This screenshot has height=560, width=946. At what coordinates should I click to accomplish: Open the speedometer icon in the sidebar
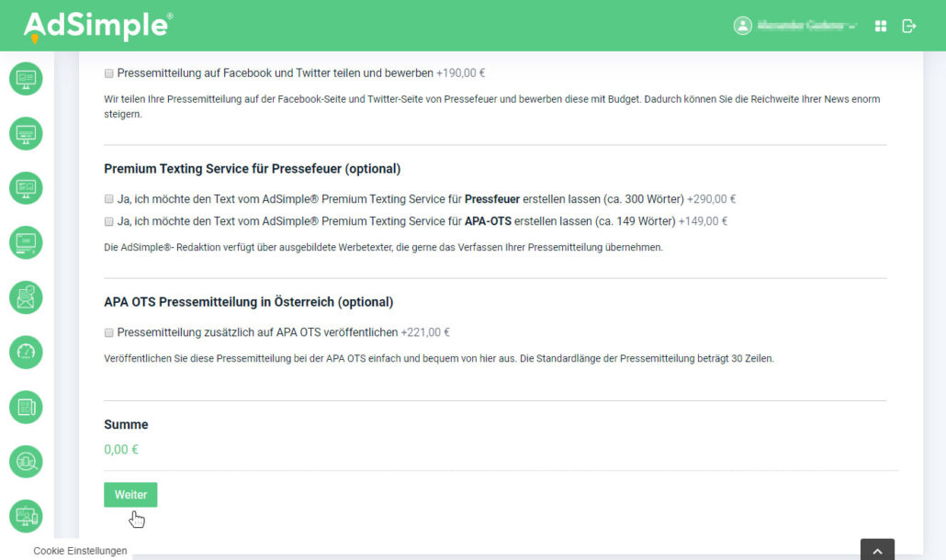point(26,353)
